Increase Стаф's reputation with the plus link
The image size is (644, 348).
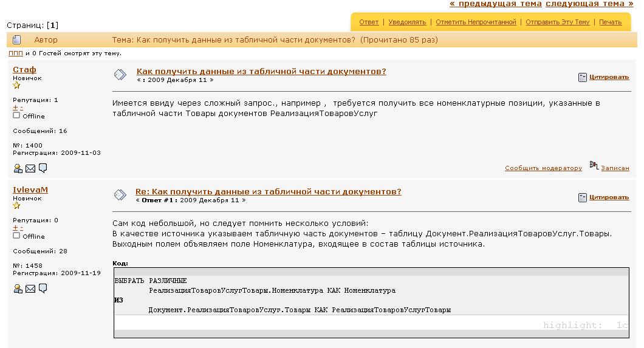[x=15, y=107]
